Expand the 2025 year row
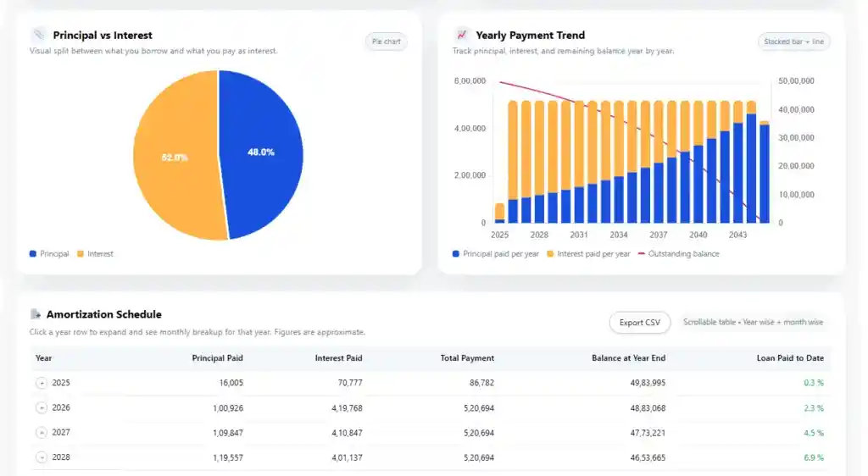868x476 pixels. click(x=42, y=384)
